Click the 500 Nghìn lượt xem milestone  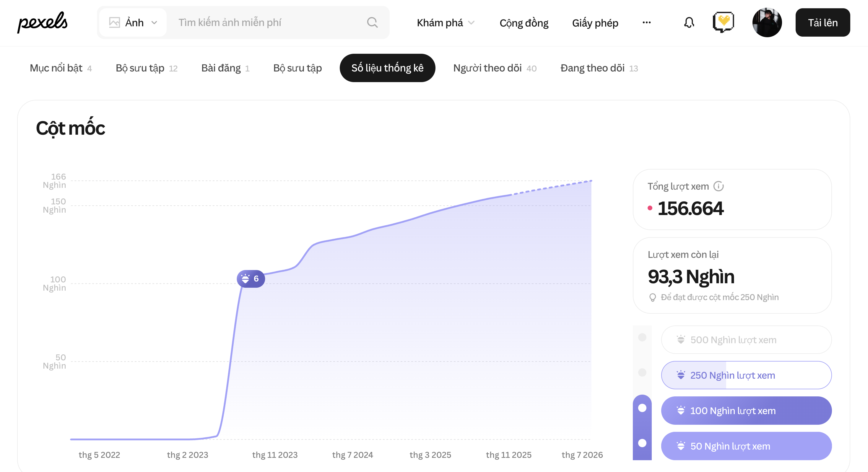coord(746,340)
